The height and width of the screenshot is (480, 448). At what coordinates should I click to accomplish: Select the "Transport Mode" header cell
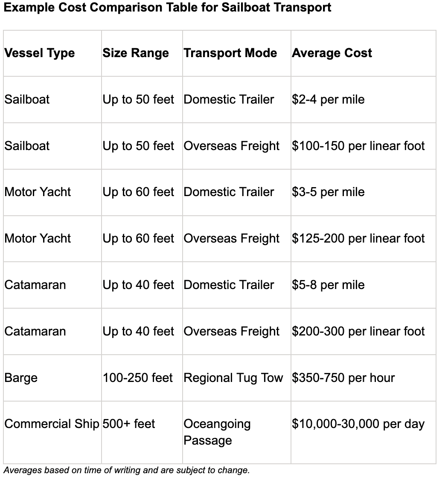230,53
